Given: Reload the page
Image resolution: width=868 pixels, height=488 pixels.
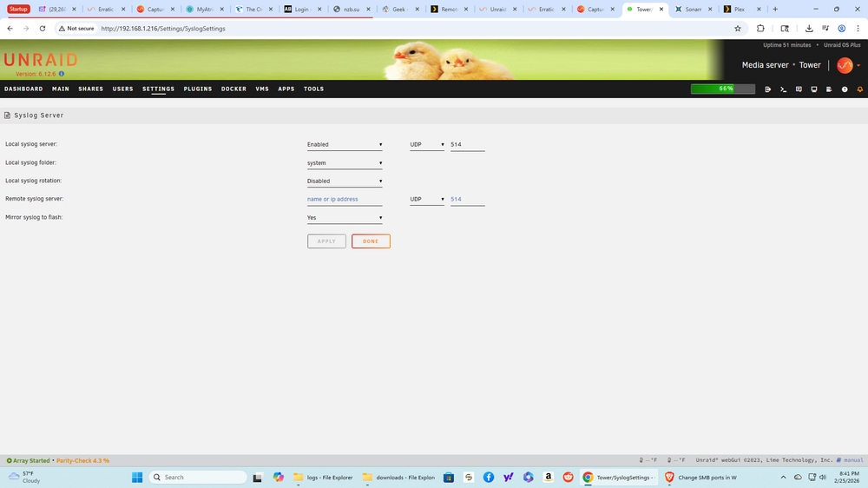Looking at the screenshot, I should click(42, 29).
